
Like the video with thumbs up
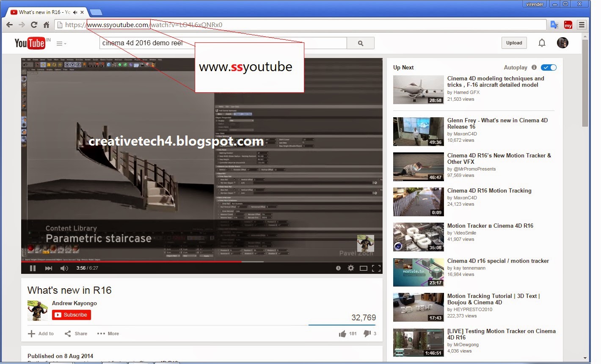[342, 334]
